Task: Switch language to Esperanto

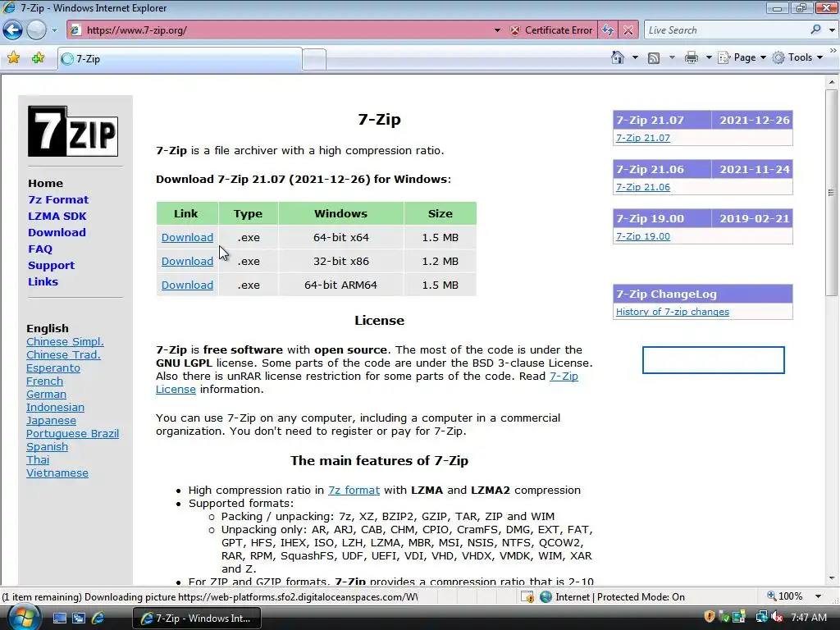Action: pos(53,368)
